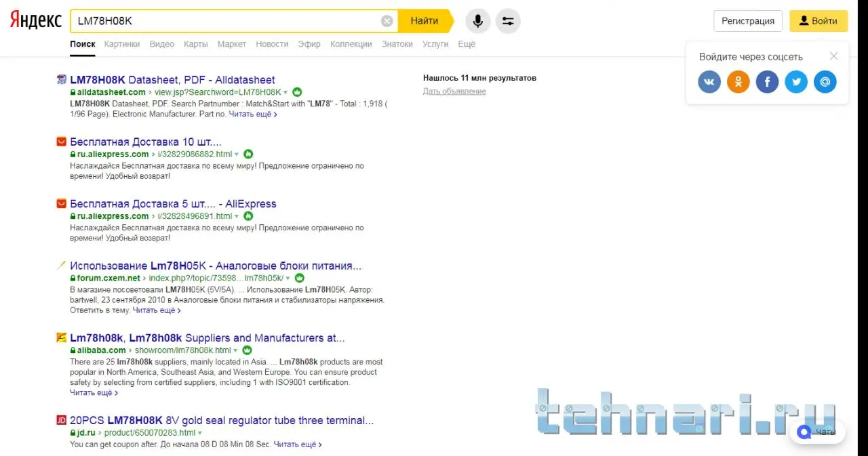Open Lm78h08k Suppliers and Manufacturers result
Image resolution: width=868 pixels, height=456 pixels.
[208, 337]
